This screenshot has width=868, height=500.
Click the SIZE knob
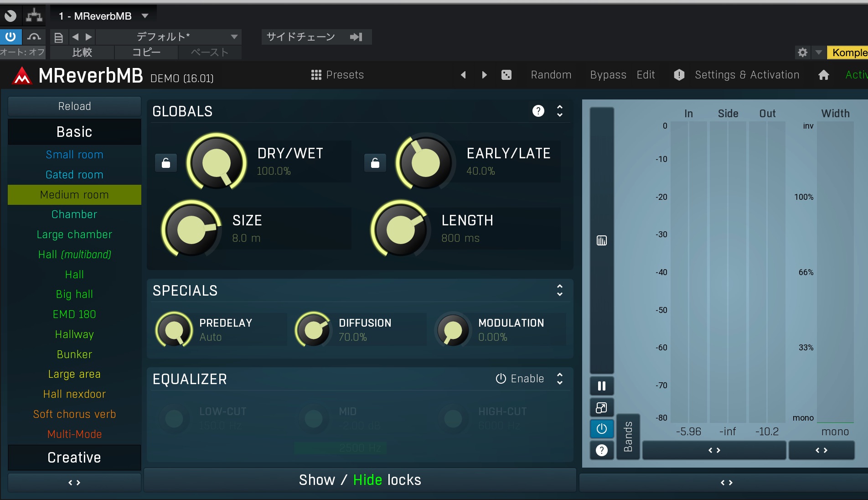pyautogui.click(x=191, y=229)
